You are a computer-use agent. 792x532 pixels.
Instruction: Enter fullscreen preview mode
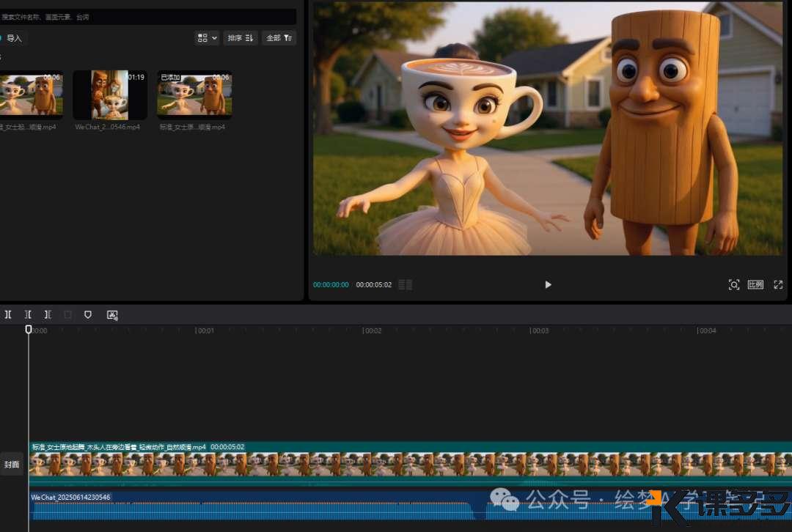point(778,284)
